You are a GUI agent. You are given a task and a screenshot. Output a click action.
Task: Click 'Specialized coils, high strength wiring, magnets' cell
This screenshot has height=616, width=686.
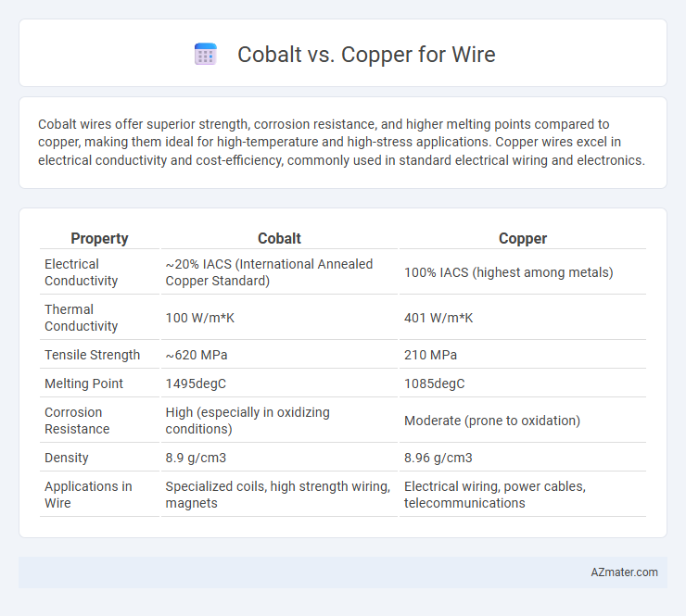(278, 495)
